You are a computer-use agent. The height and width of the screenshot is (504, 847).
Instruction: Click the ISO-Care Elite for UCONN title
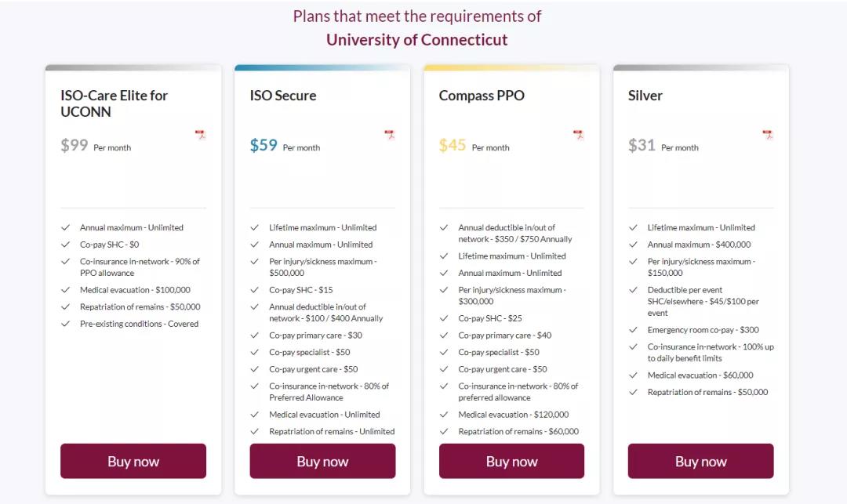114,103
